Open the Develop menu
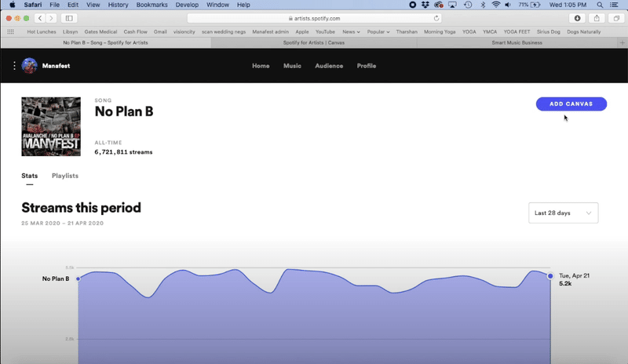This screenshot has height=364, width=628. click(x=187, y=5)
